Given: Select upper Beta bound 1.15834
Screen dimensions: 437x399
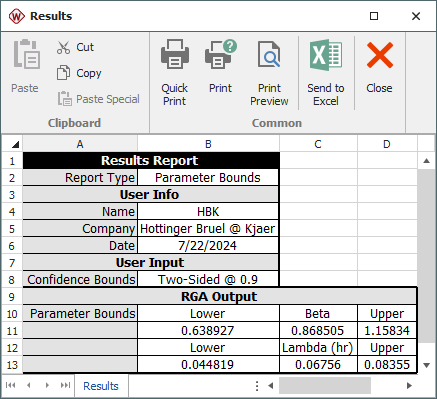Looking at the screenshot, I should [387, 331].
